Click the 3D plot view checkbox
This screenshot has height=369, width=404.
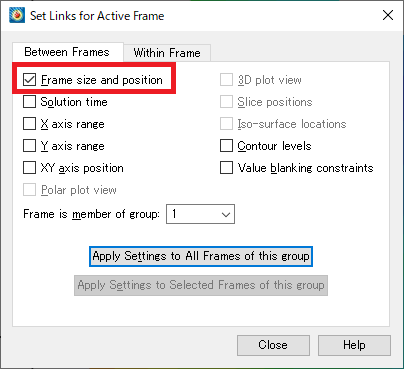[x=226, y=80]
